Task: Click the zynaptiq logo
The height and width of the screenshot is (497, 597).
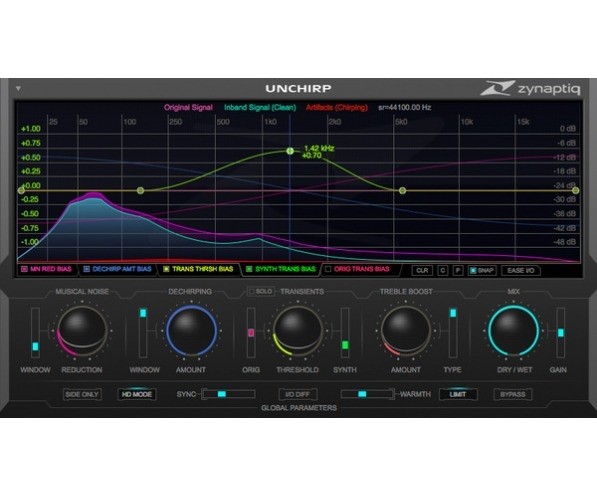Action: (530, 88)
